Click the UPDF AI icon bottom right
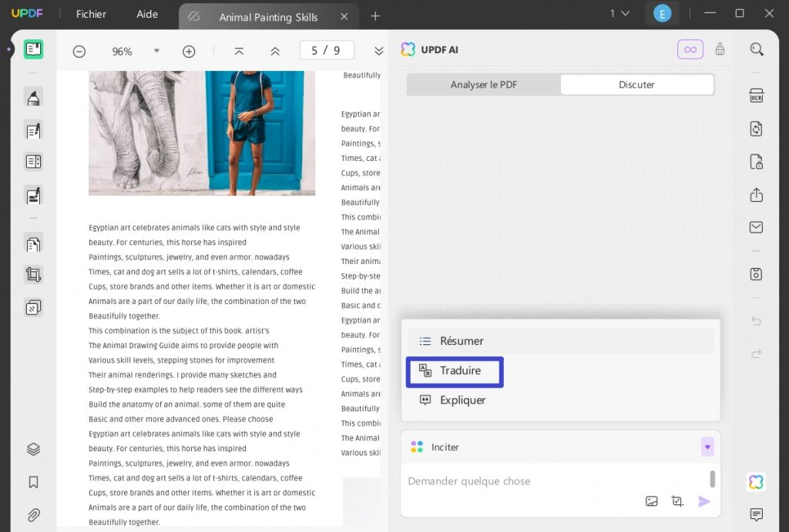Viewport: 789px width, 532px height. pyautogui.click(x=756, y=481)
